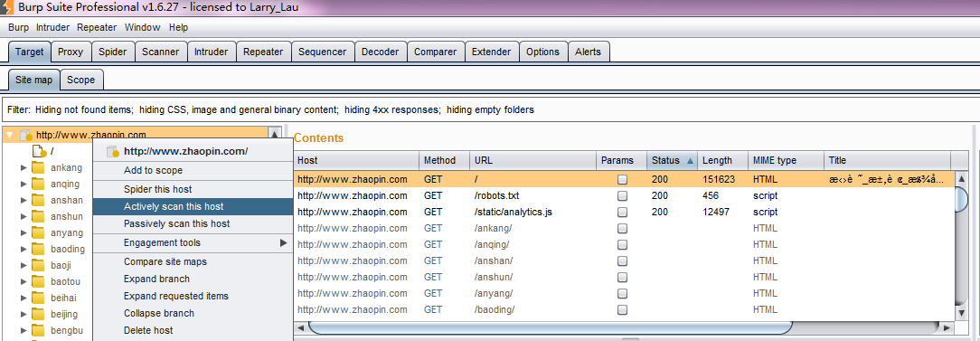Click the contents horizontal scrollbar thumb
This screenshot has height=341, width=980.
(550, 327)
